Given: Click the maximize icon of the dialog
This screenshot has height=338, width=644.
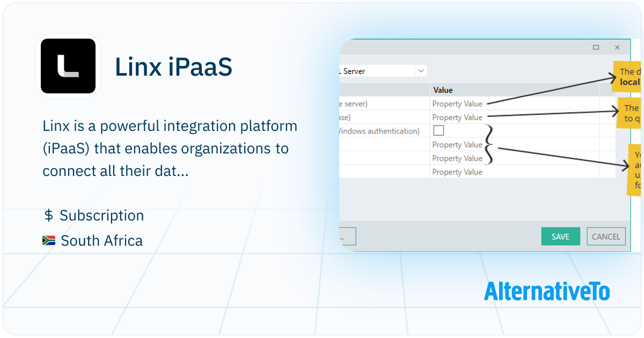Looking at the screenshot, I should tap(596, 47).
